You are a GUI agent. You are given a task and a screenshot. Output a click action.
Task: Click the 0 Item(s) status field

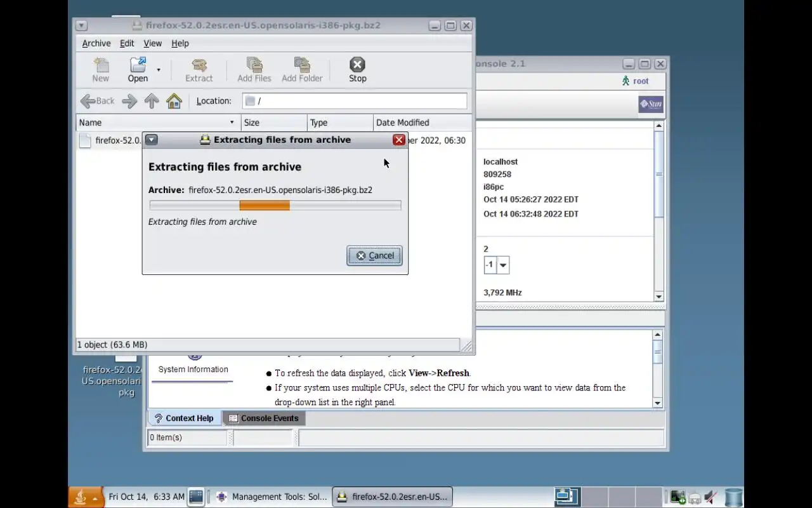pyautogui.click(x=188, y=438)
